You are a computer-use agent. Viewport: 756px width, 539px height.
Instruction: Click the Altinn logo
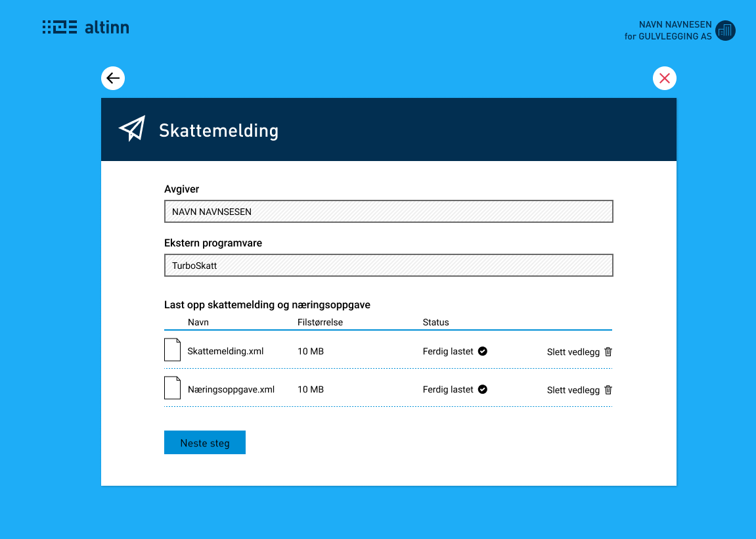click(86, 27)
